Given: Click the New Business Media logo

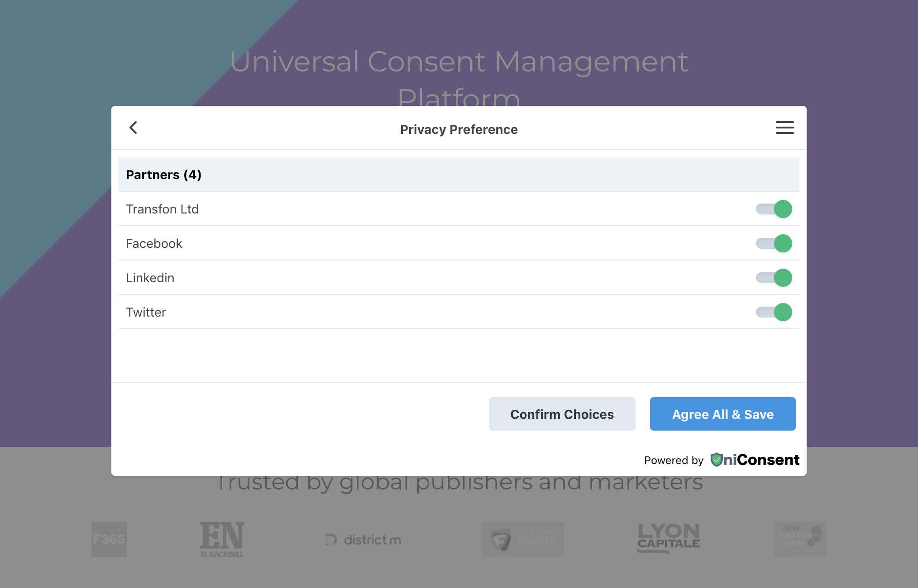Looking at the screenshot, I should [800, 539].
